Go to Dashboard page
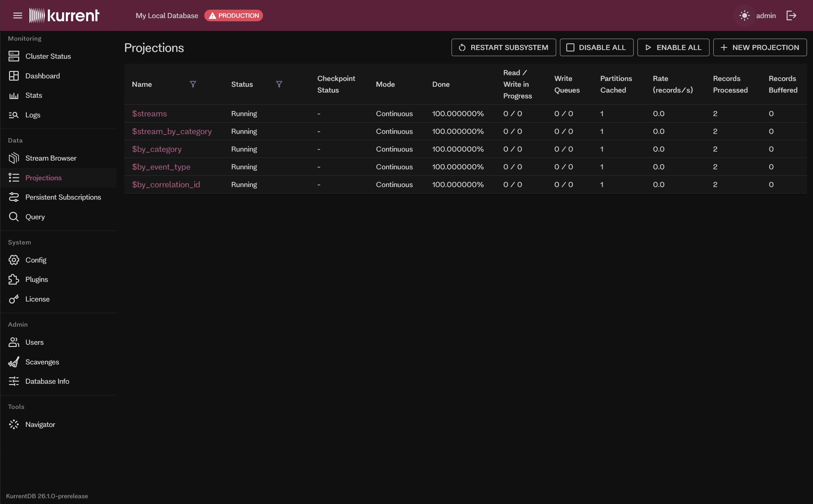This screenshot has height=504, width=813. [x=43, y=76]
